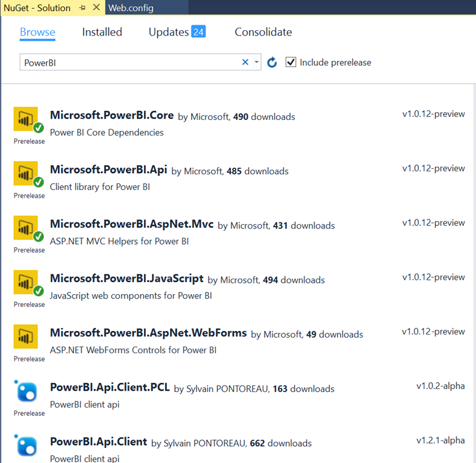Click the PowerBI.Api.Client.PCL package icon

26,391
